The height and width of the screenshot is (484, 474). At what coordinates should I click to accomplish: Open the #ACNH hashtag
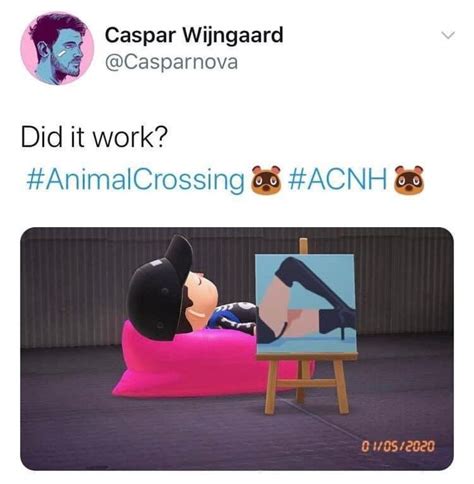click(337, 179)
